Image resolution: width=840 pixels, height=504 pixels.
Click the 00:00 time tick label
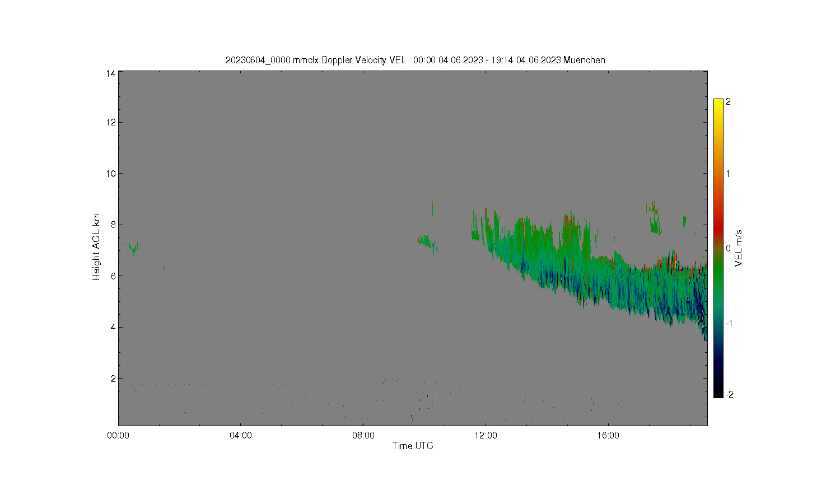click(118, 435)
